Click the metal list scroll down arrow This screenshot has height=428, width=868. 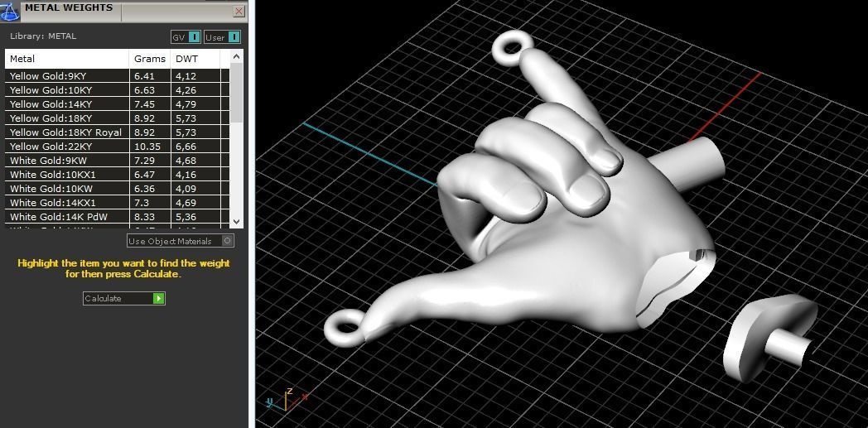(236, 222)
